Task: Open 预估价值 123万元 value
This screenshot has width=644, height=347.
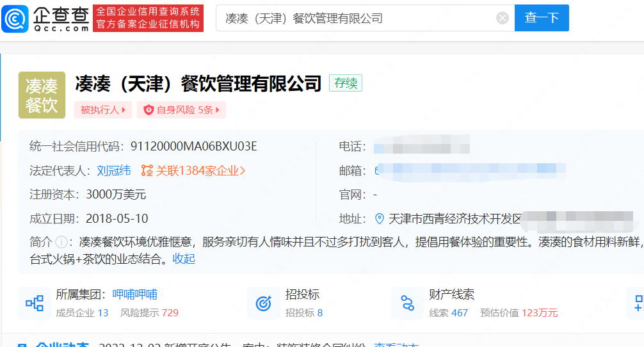Action: 519,313
